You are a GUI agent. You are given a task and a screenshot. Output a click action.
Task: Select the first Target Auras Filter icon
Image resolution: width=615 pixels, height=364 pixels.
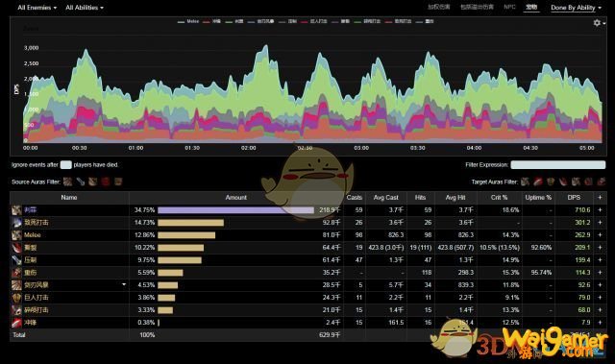point(526,182)
